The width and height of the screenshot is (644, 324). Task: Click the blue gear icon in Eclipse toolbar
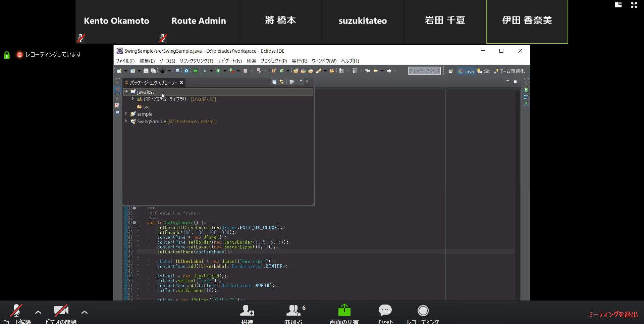pos(186,71)
